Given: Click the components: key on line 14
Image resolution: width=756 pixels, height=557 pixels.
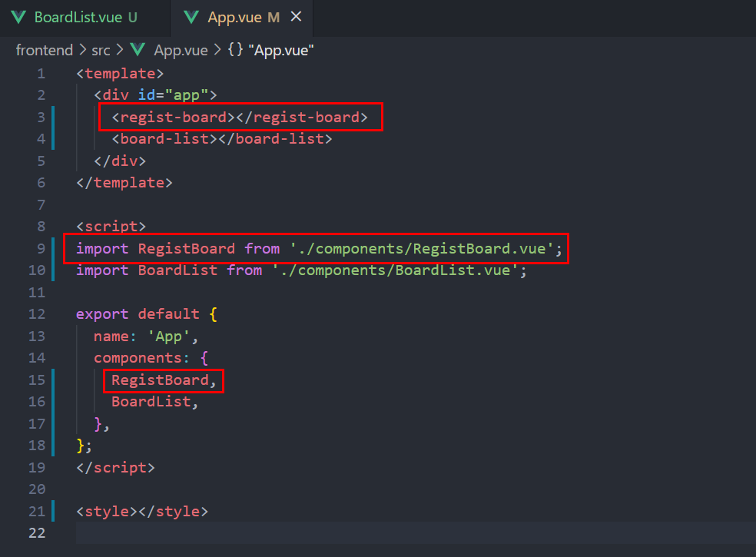Looking at the screenshot, I should pos(141,358).
